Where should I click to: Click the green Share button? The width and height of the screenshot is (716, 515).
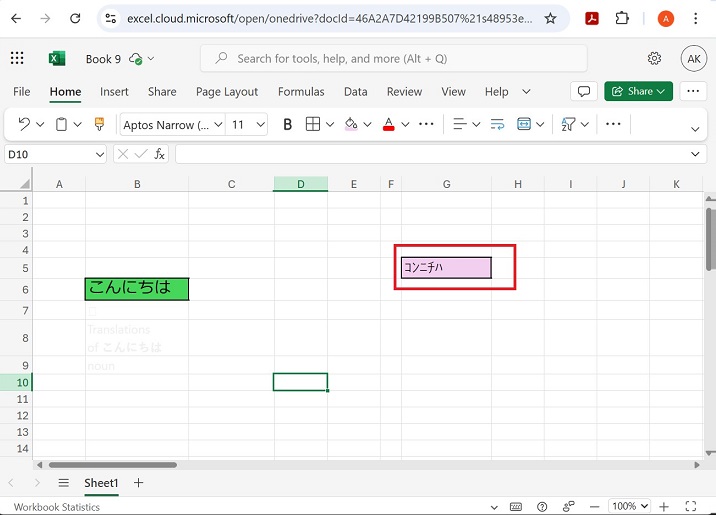click(x=638, y=91)
